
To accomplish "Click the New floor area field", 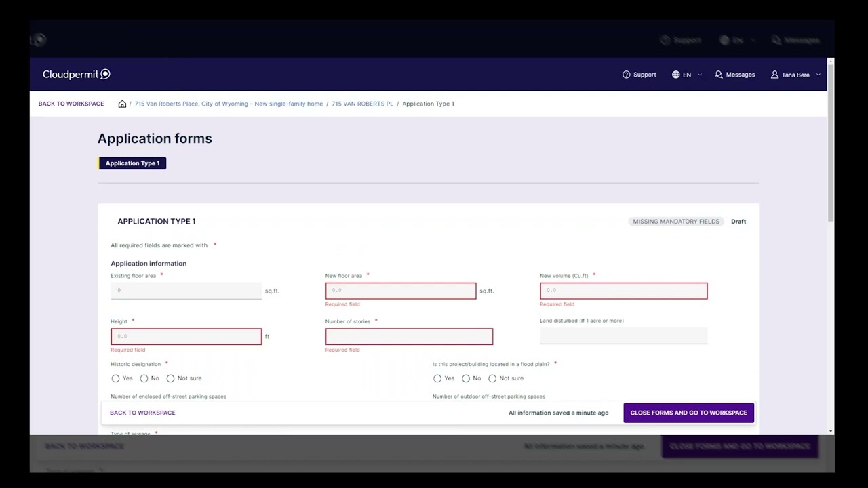I will point(401,291).
